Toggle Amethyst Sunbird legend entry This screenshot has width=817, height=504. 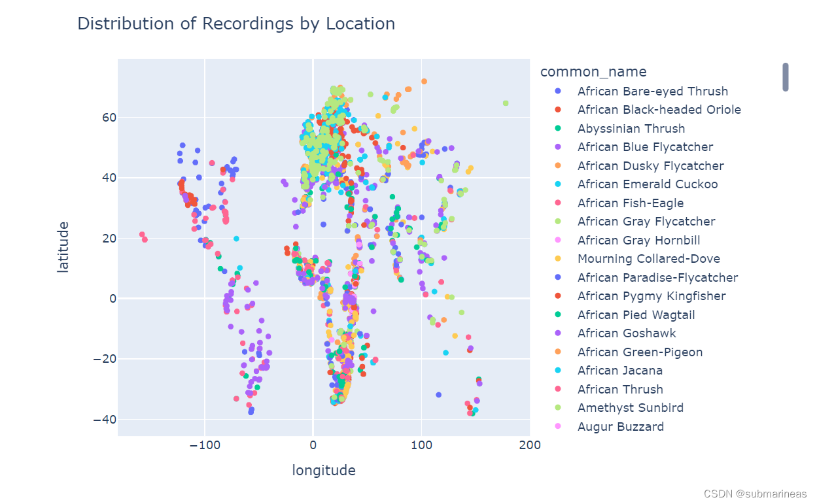[618, 408]
